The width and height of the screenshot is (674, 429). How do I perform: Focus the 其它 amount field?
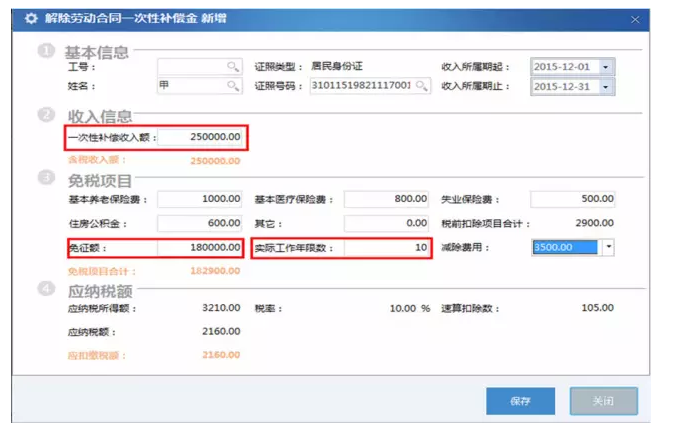tap(387, 223)
